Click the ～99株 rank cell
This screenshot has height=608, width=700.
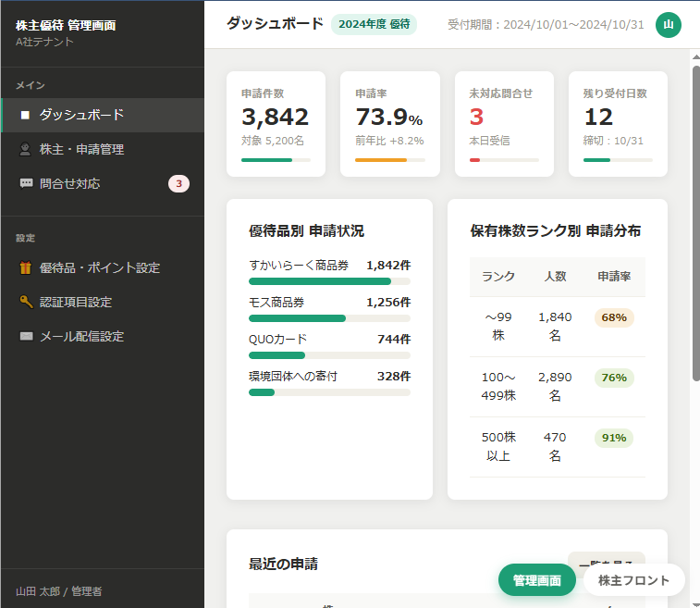[498, 327]
